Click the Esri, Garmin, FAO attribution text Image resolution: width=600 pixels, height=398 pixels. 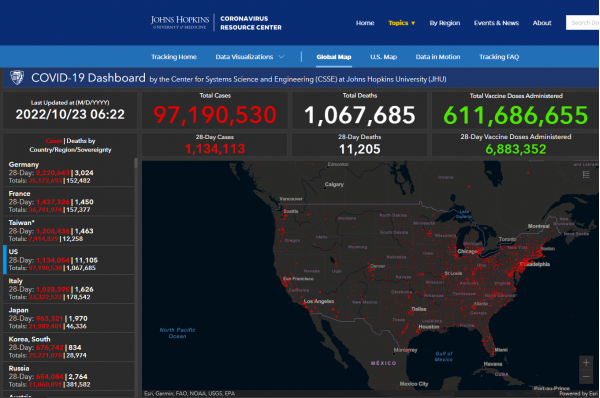[x=189, y=393]
